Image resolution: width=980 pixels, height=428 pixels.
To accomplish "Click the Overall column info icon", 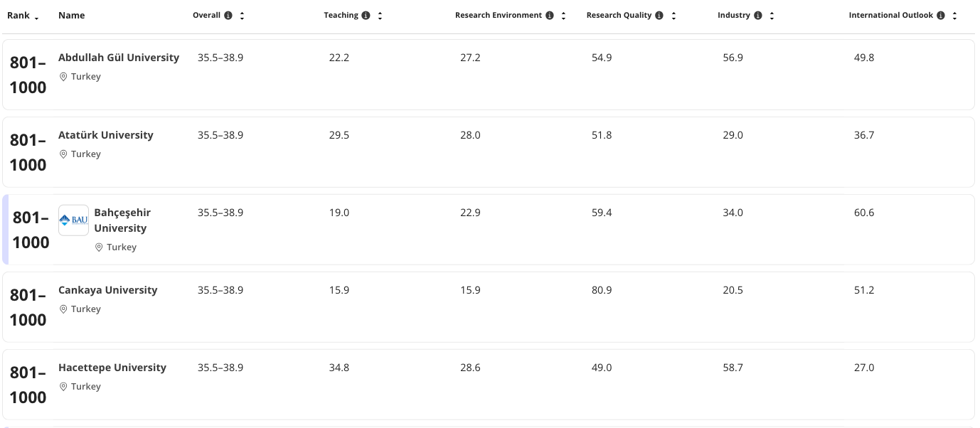I will 228,16.
